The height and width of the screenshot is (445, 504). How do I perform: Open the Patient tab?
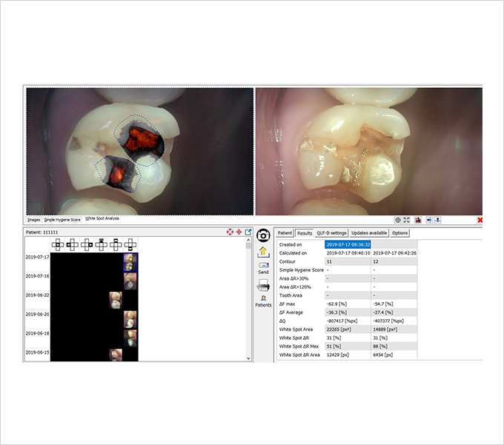[x=285, y=233]
